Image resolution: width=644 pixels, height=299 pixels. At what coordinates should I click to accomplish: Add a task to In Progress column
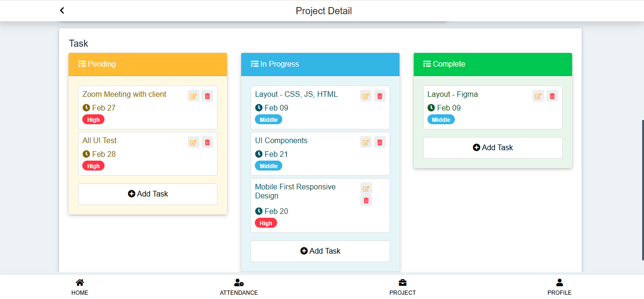pos(320,251)
